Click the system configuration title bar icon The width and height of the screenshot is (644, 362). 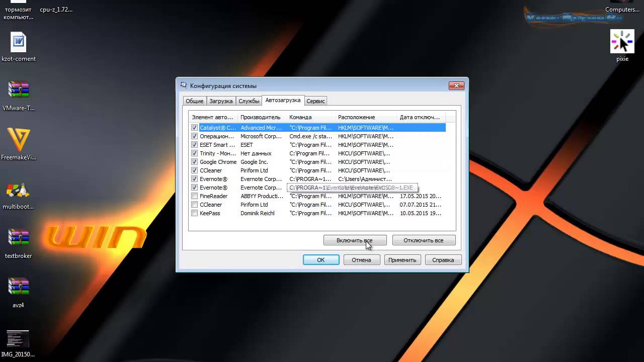(184, 85)
